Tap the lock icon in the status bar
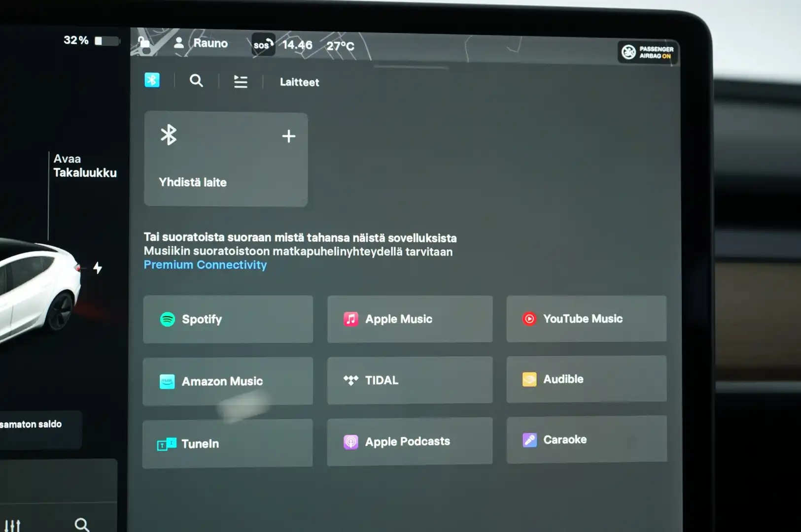 coord(143,42)
